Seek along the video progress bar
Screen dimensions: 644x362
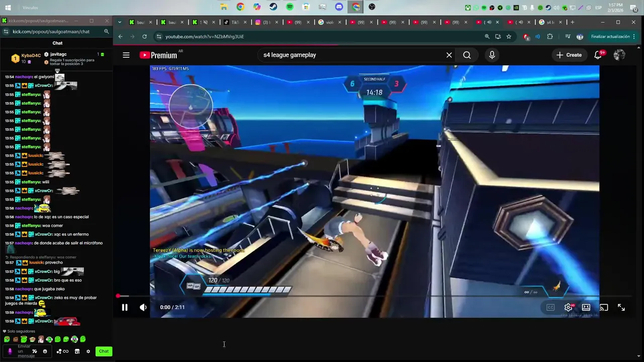click(x=374, y=296)
